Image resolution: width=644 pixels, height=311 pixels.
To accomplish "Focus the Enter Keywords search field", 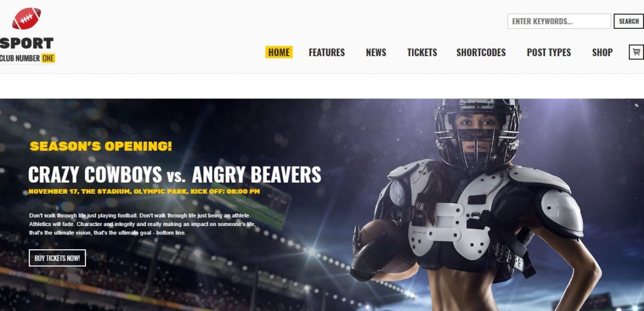I will coord(559,21).
